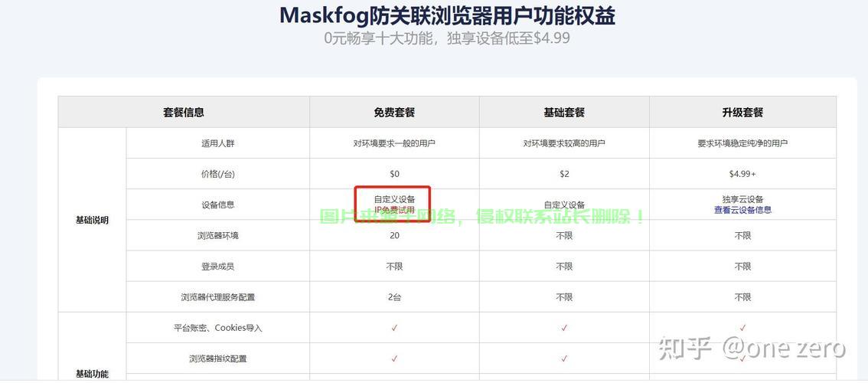Click the 对环境要求一般的用户 cell
The image size is (868, 383).
(394, 143)
